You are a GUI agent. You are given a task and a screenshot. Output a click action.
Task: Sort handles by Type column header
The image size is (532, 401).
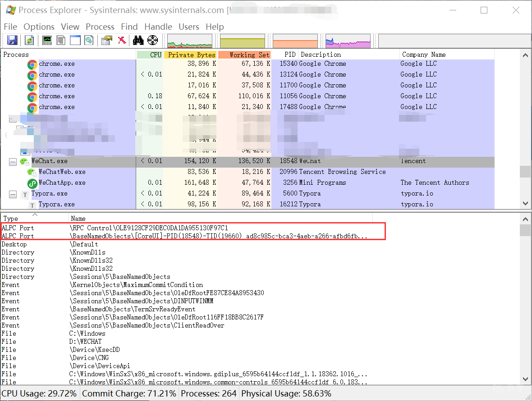[x=34, y=218]
